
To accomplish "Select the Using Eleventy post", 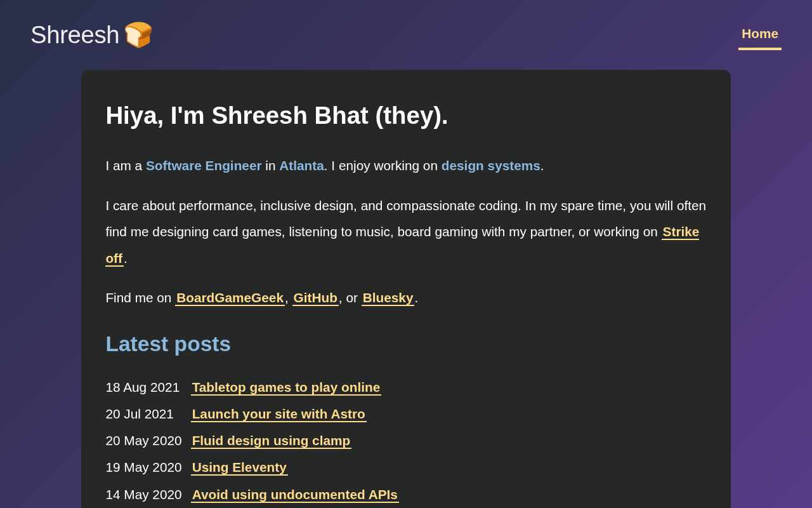I will click(x=239, y=467).
